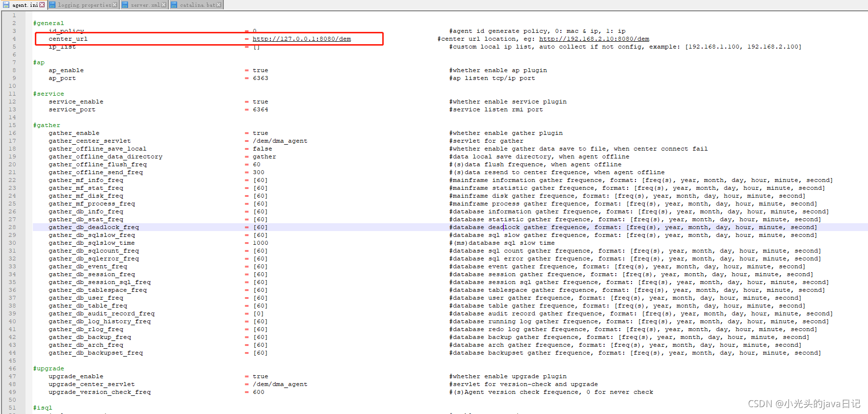
Task: Click the gather_db_event_freq key
Action: [88, 266]
